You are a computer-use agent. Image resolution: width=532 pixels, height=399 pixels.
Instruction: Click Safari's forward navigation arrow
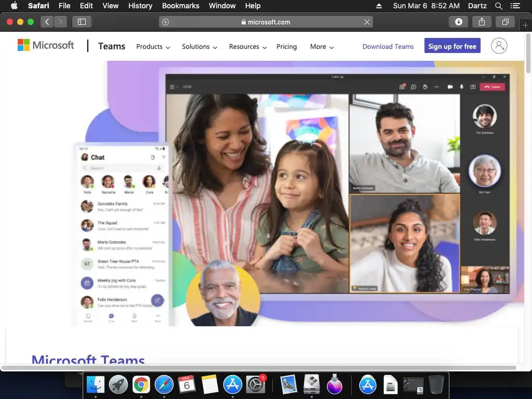[x=60, y=22]
